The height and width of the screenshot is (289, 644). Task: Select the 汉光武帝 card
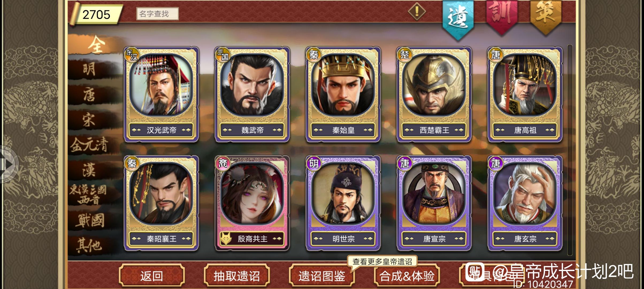coord(161,94)
